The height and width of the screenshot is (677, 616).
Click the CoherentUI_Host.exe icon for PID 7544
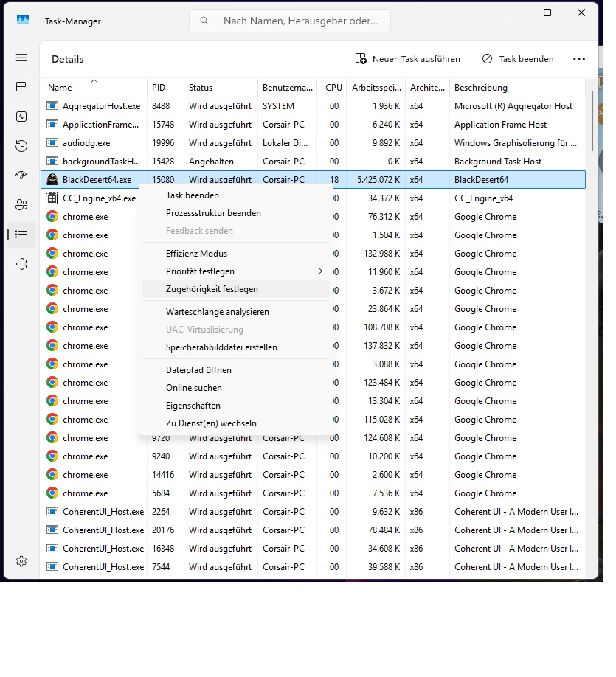[x=52, y=566]
